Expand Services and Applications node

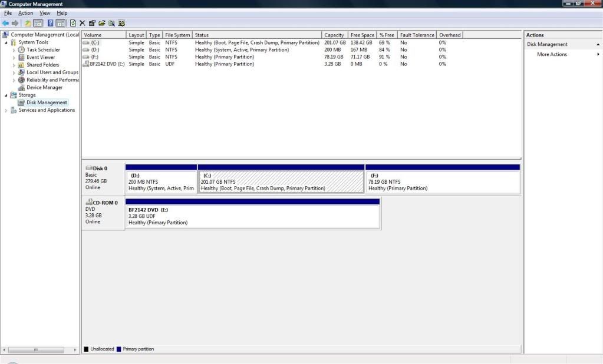(x=6, y=110)
